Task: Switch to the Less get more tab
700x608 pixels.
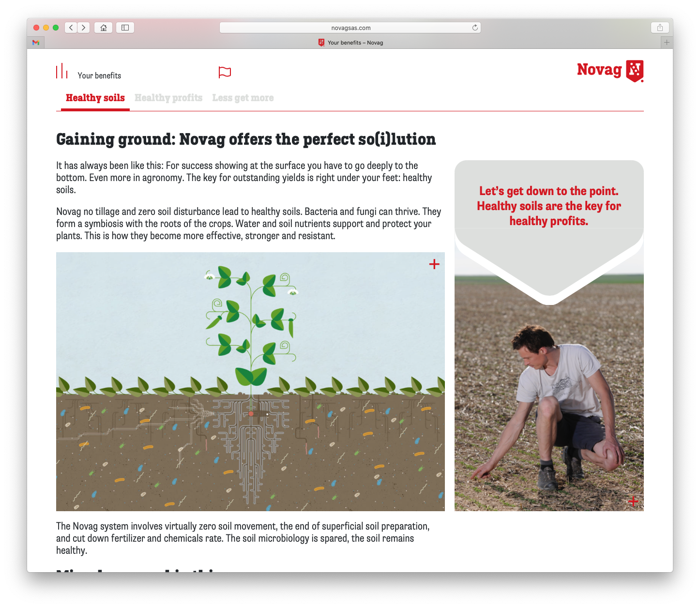Action: point(243,98)
